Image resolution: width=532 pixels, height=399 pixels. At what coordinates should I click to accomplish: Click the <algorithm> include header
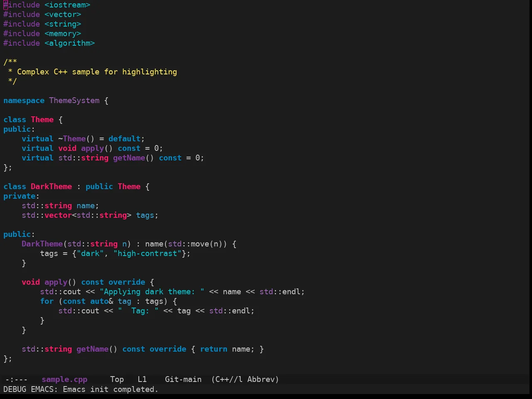70,43
